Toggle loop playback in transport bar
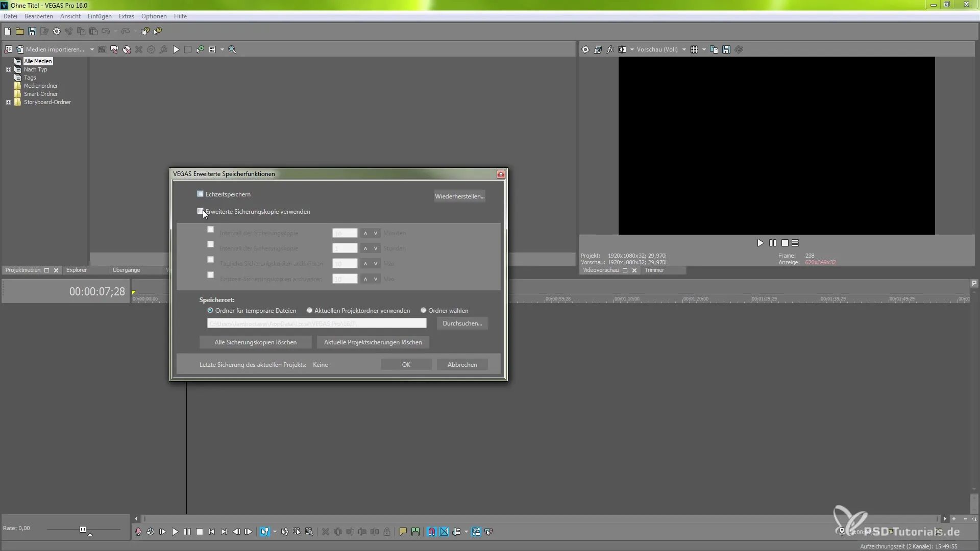Viewport: 980px width, 551px height. tap(151, 532)
